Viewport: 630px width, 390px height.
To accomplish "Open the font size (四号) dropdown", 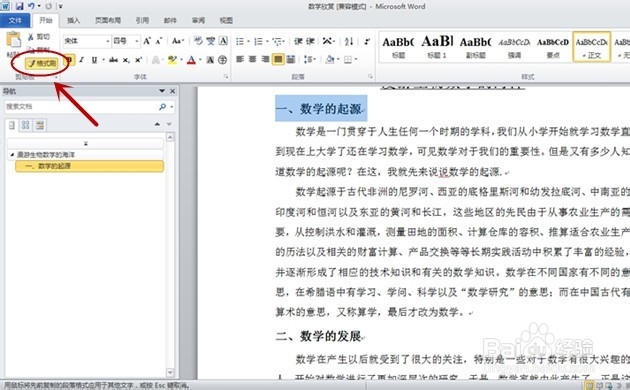I will (137, 41).
